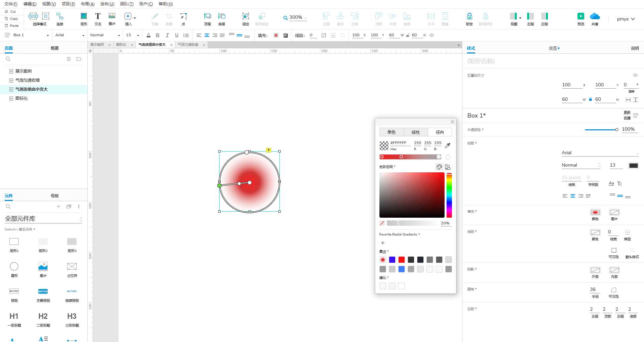Open fill image option in style panel
Viewport: 644px width, 342px height.
pos(614,212)
